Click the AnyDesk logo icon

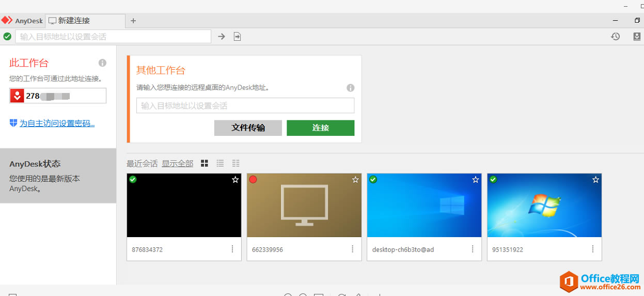tap(7, 21)
